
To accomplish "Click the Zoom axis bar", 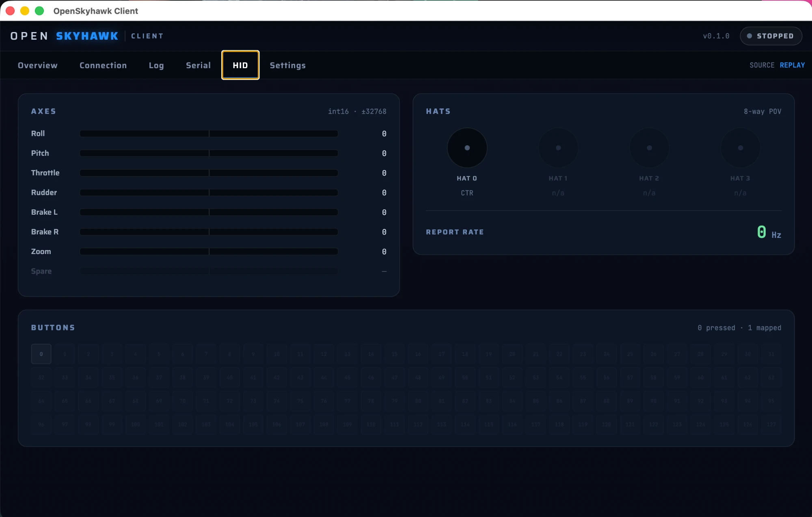I will pos(209,252).
